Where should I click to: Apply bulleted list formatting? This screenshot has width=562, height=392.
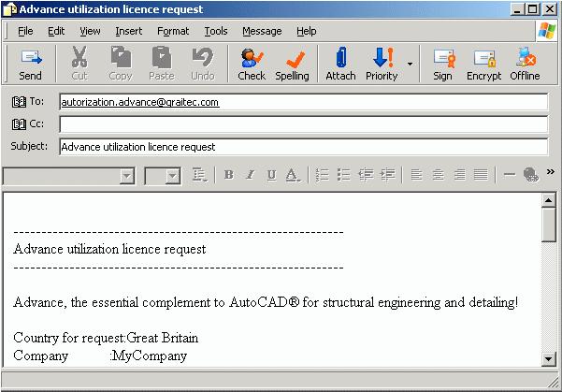[344, 175]
